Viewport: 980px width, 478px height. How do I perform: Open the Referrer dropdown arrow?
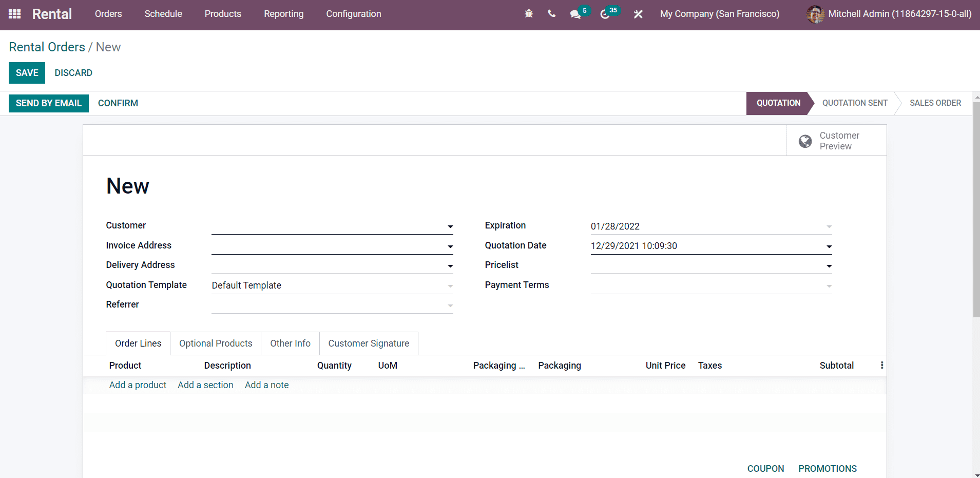tap(450, 305)
